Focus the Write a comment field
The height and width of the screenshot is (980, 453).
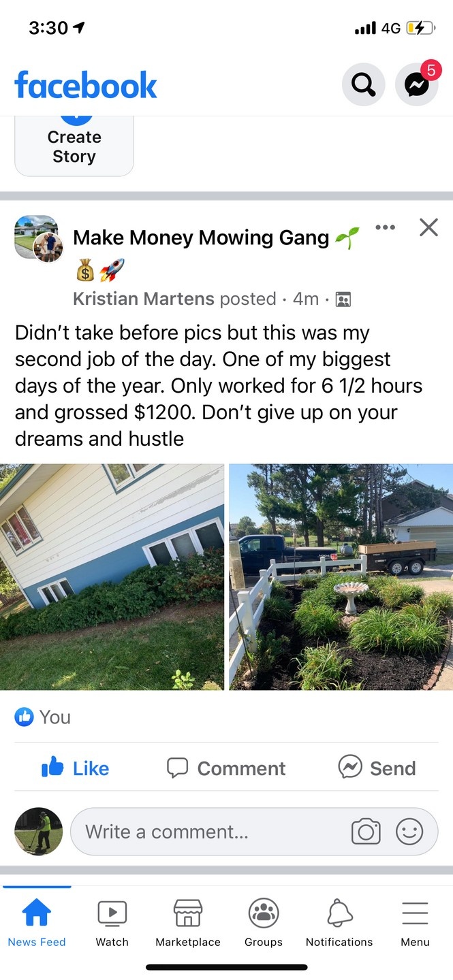coord(254,832)
